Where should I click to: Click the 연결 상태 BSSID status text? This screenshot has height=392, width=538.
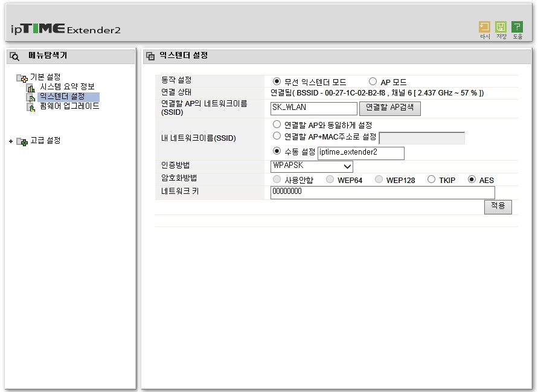[x=377, y=92]
